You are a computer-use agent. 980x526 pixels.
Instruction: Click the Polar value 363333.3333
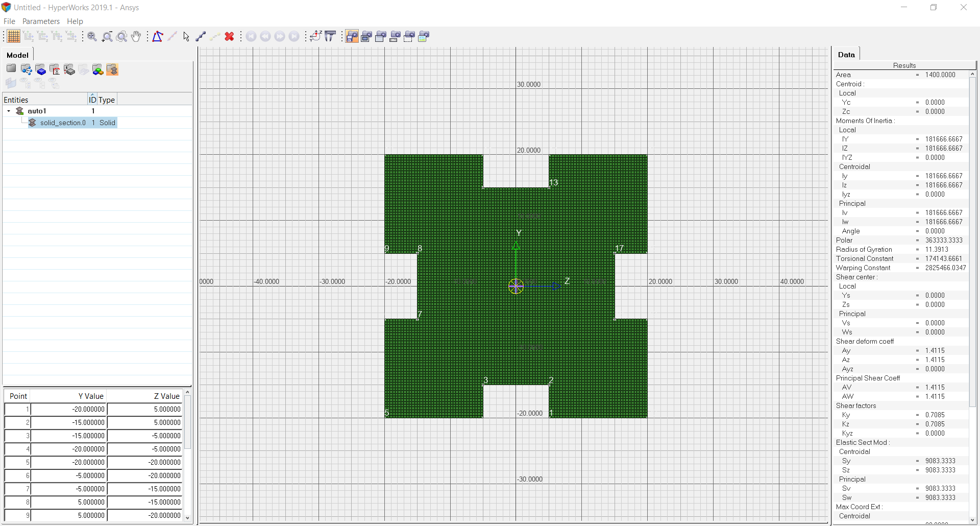944,240
